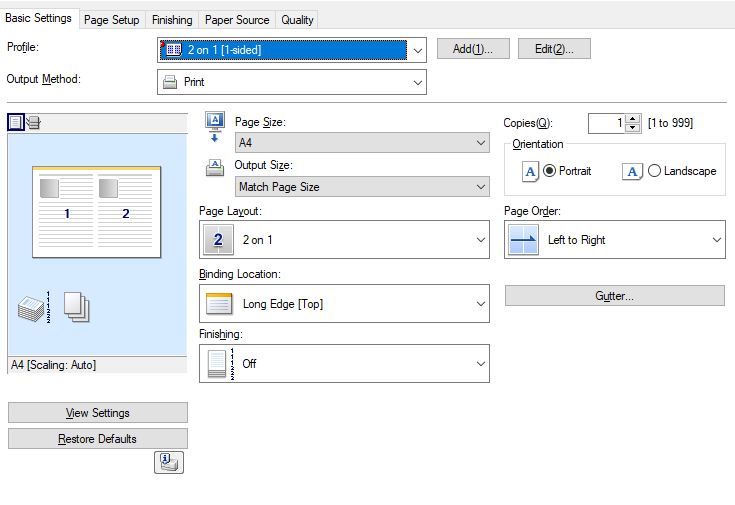Click the A4 [Scaling: Auto] status text
735x505 pixels.
click(53, 365)
